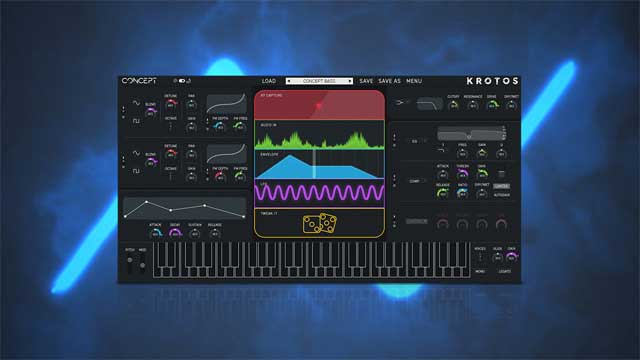
Task: Click the filter Dry/Wet knob
Action: [511, 105]
